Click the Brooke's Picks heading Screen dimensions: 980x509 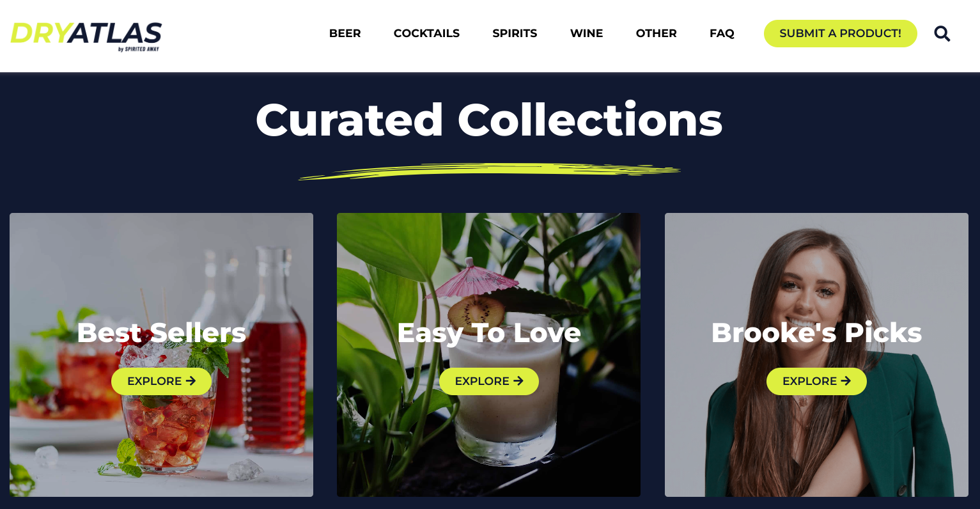(x=816, y=333)
